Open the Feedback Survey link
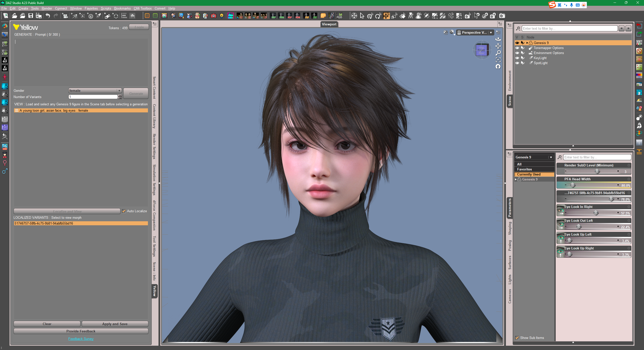This screenshot has height=350, width=644. click(81, 339)
